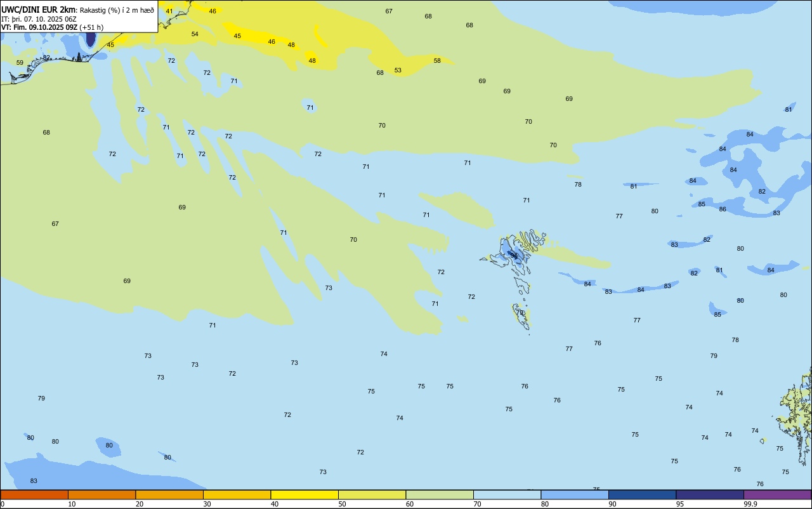Image resolution: width=812 pixels, height=509 pixels.
Task: Select the "VT: Fim. 09.10.2025 09Z" line
Action: [39, 27]
